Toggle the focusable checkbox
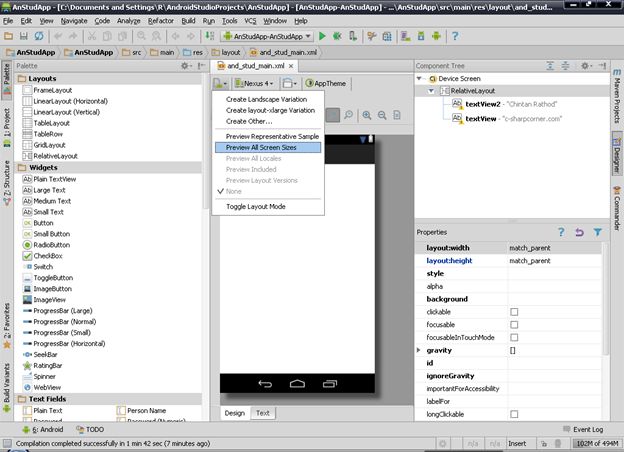Image resolution: width=624 pixels, height=452 pixels. coord(514,325)
